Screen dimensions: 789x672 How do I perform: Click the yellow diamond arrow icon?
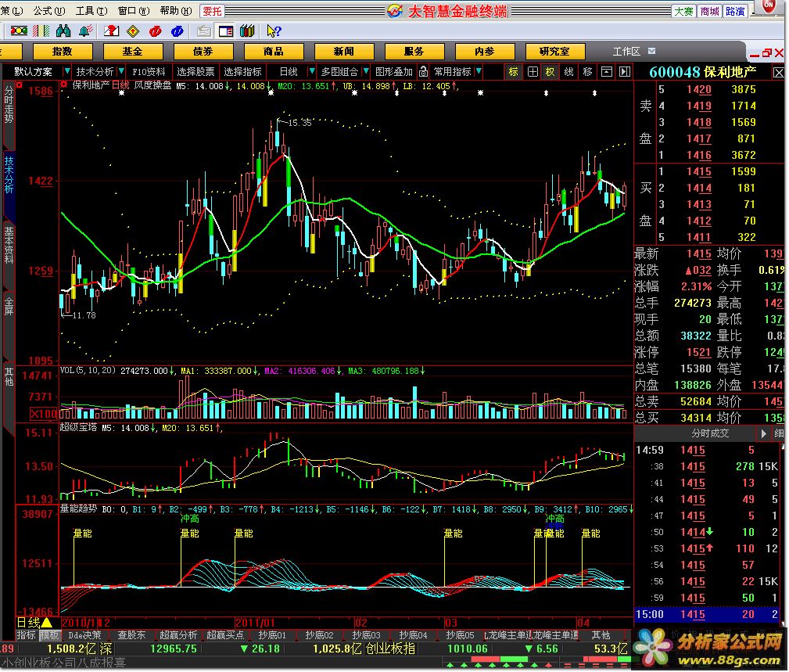[133, 31]
